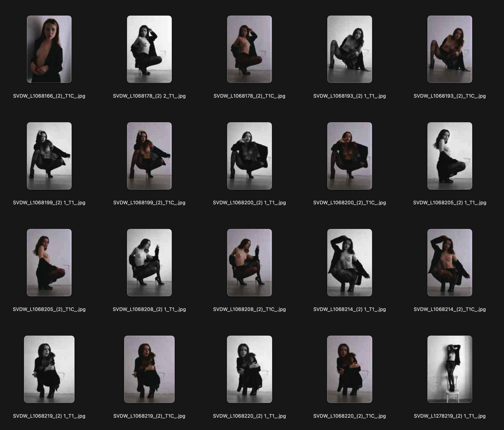This screenshot has width=504, height=430.
Task: Select thumbnail SVDW_L1068166_(2)_T1C_.jpg
Action: (49, 49)
